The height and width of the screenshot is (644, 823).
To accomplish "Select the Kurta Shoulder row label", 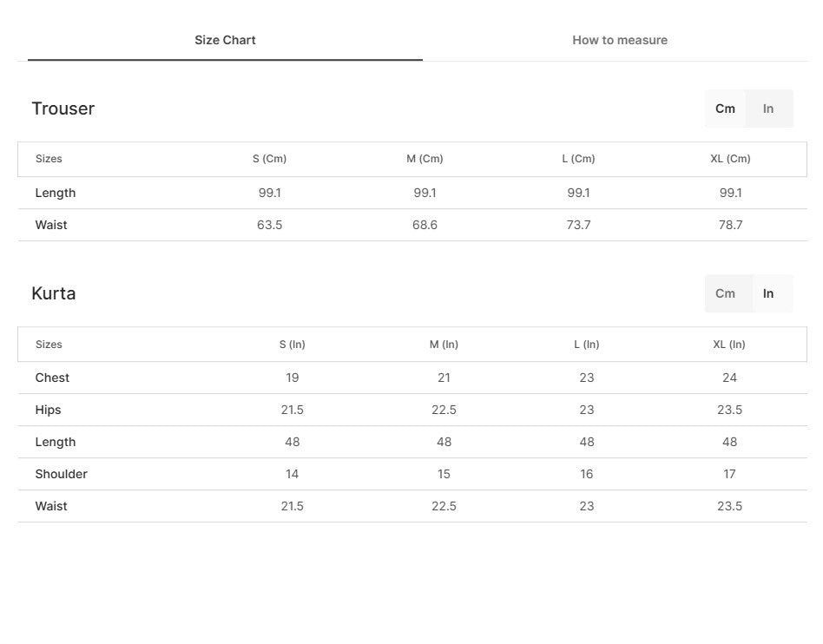I will [61, 474].
